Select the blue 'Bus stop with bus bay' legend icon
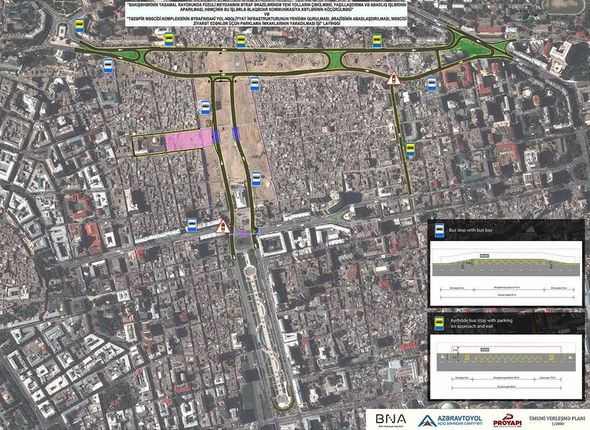590x430 pixels. click(x=439, y=230)
